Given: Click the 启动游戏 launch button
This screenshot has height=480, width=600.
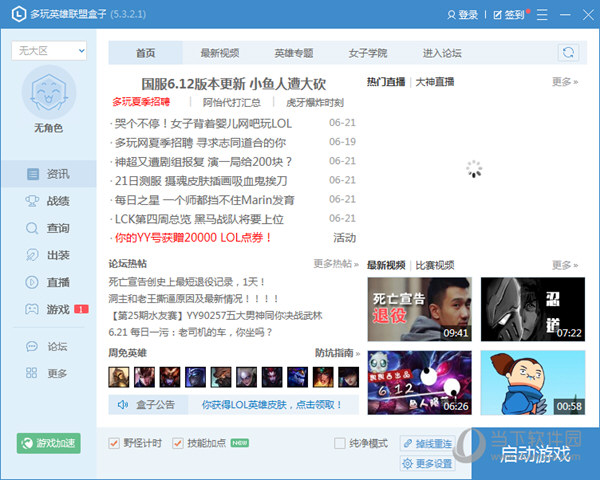Looking at the screenshot, I should tap(535, 454).
